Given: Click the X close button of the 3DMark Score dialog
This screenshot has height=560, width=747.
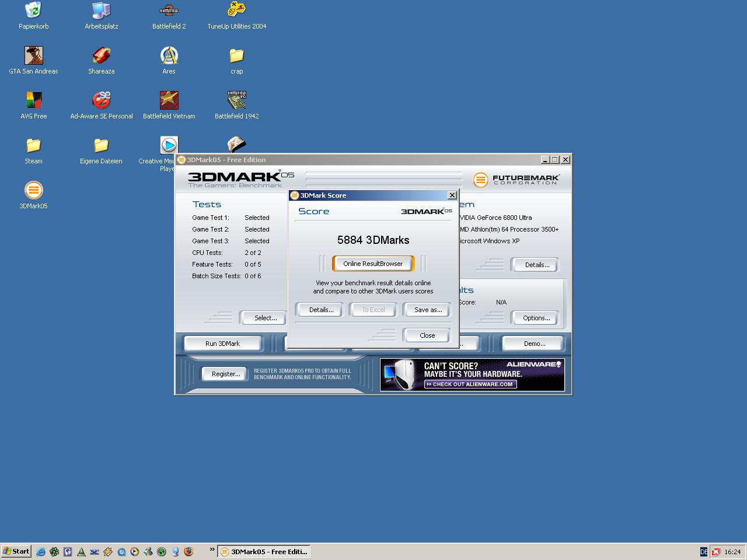Looking at the screenshot, I should pyautogui.click(x=452, y=195).
